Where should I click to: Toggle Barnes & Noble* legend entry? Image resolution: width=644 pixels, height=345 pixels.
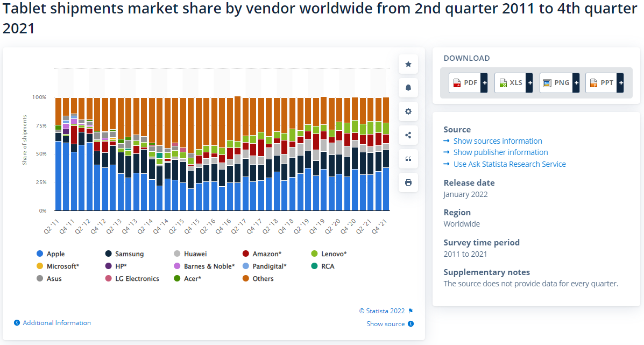pos(204,266)
